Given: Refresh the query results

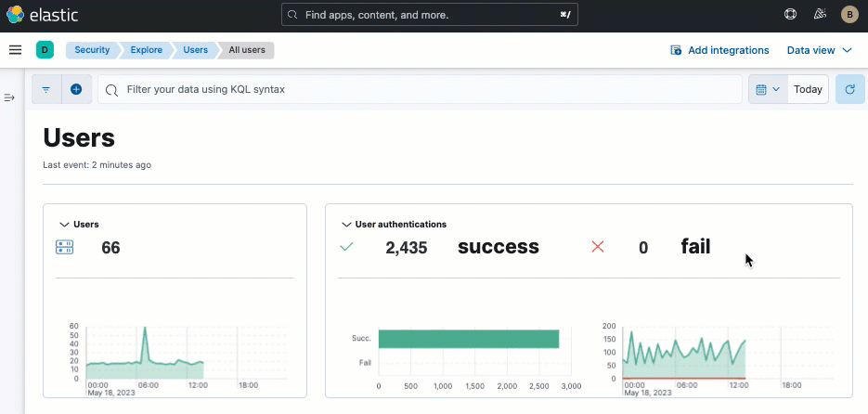Looking at the screenshot, I should pos(849,90).
